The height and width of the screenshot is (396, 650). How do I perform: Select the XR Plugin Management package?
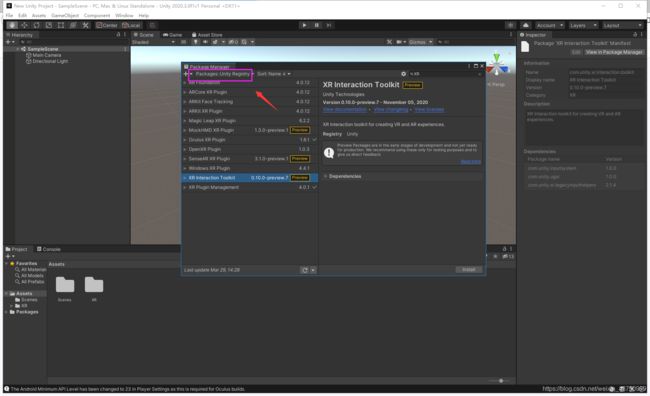tap(250, 187)
